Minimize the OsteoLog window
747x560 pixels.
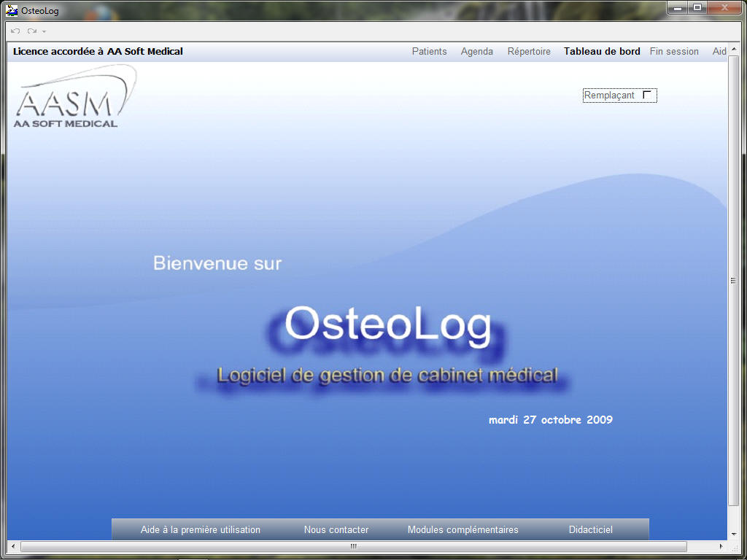pyautogui.click(x=678, y=7)
